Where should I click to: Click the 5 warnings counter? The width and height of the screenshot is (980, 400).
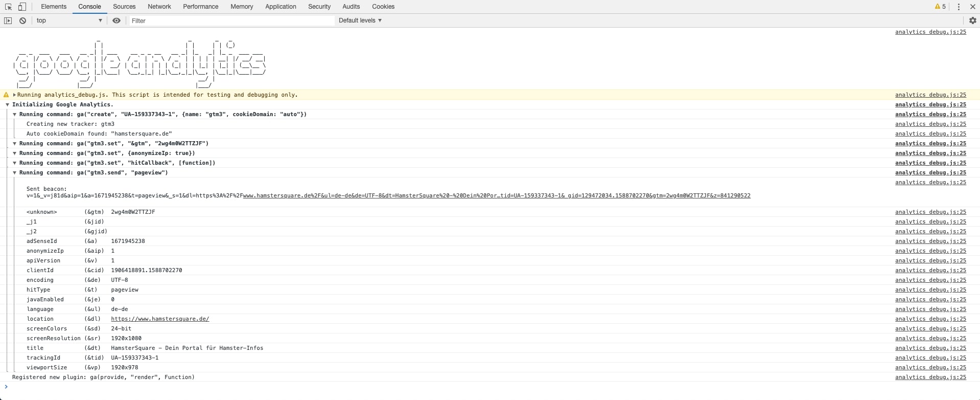coord(940,7)
